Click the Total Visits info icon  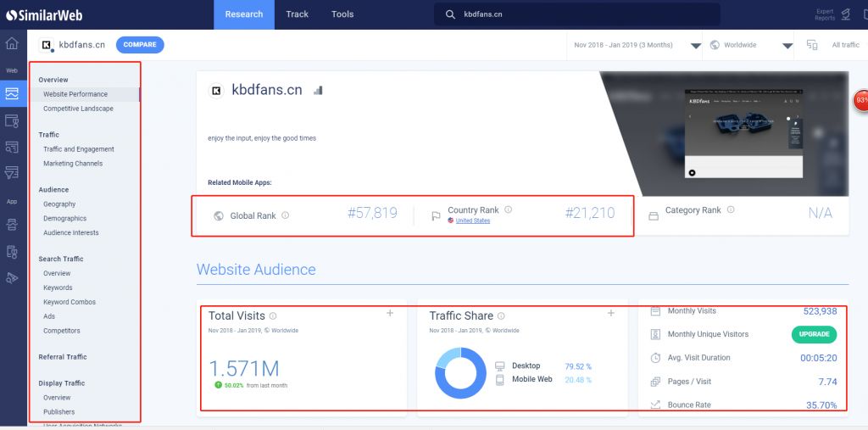click(x=273, y=316)
